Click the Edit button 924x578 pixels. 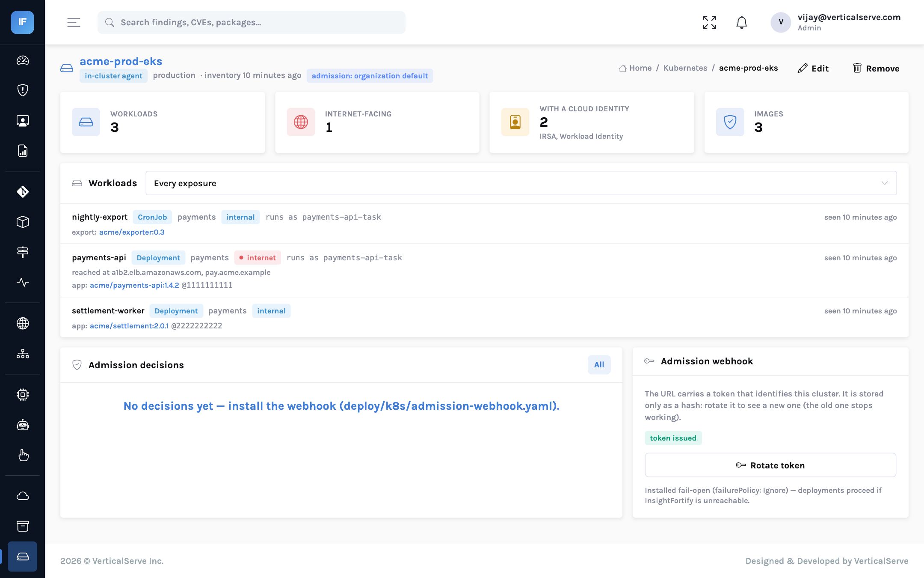point(813,69)
